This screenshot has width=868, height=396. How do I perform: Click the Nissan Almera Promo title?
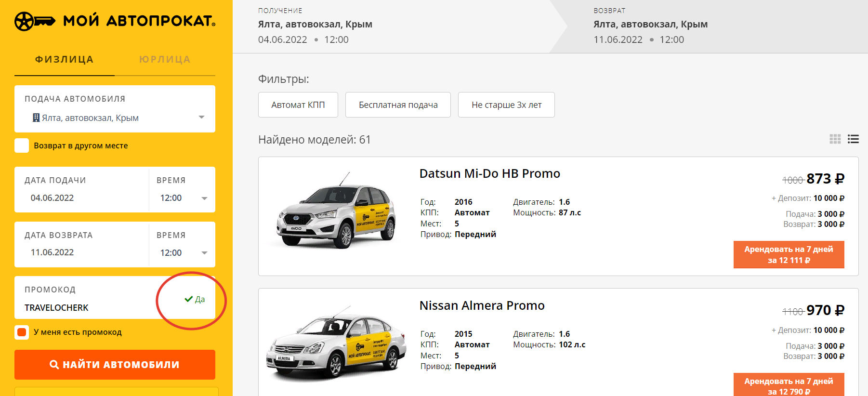coord(482,305)
